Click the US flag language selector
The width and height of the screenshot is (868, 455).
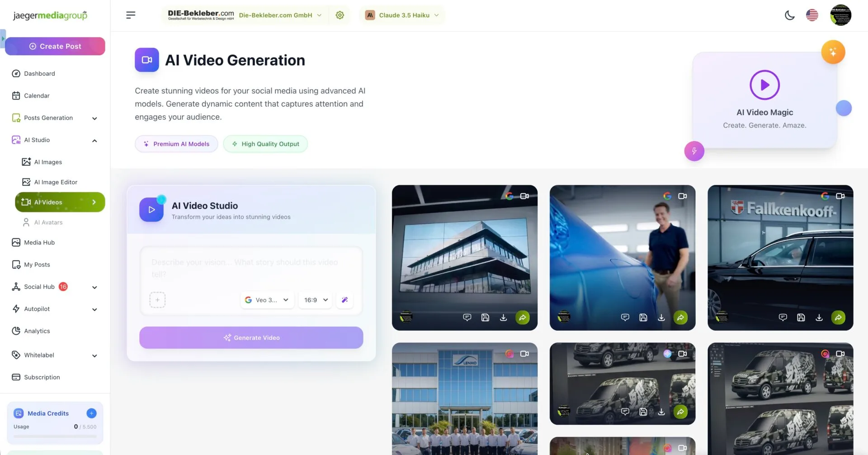[x=812, y=15]
